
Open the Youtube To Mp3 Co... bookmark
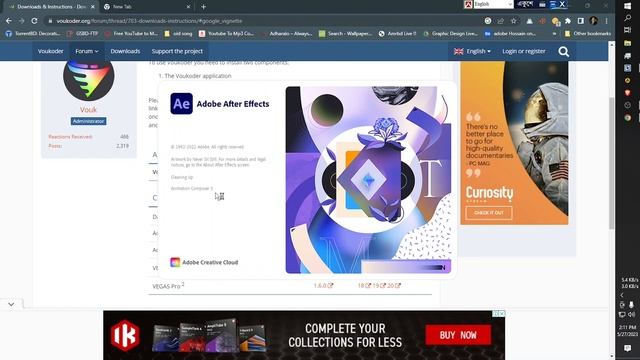coord(227,33)
